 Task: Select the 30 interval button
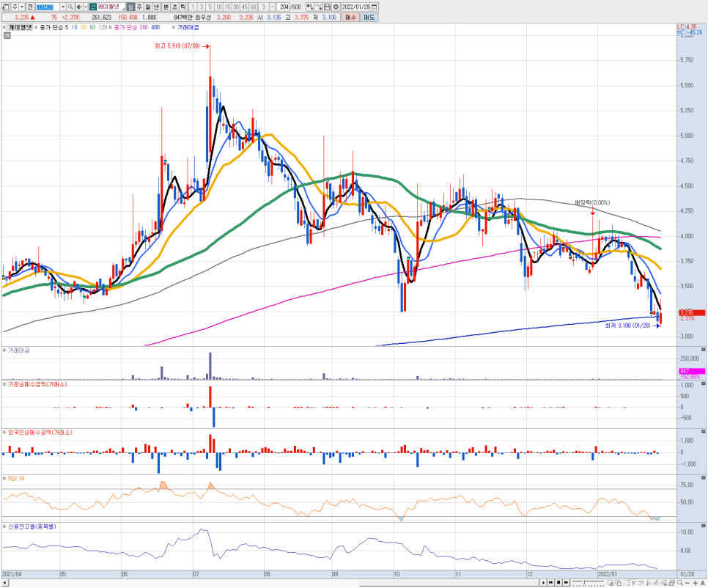(x=236, y=7)
